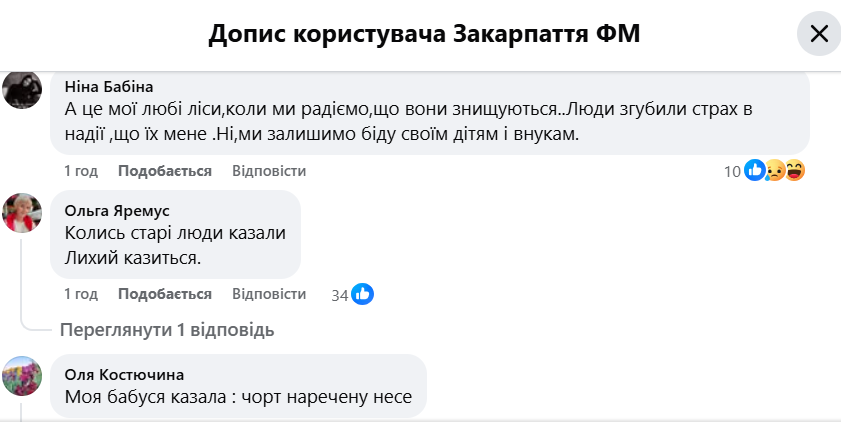
Task: Open the 1 год timestamp on Ніна's comment
Action: 81,171
